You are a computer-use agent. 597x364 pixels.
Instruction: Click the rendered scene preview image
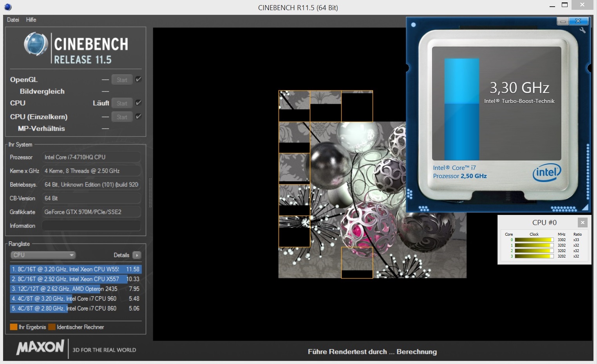[372, 184]
